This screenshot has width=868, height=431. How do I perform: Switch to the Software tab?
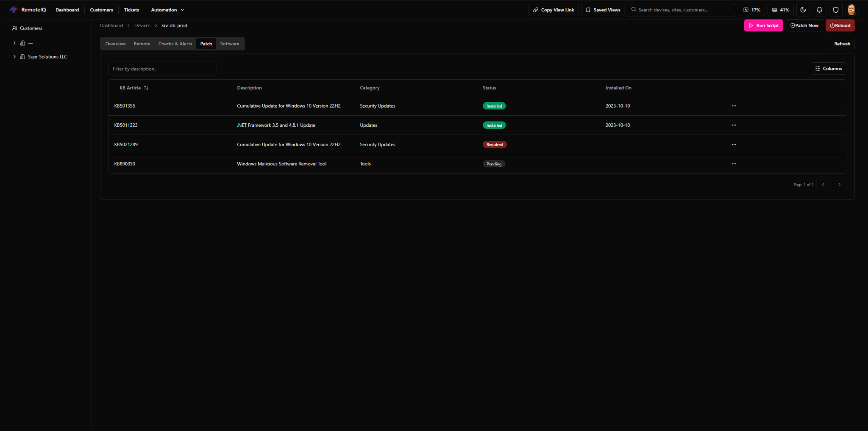(x=230, y=44)
